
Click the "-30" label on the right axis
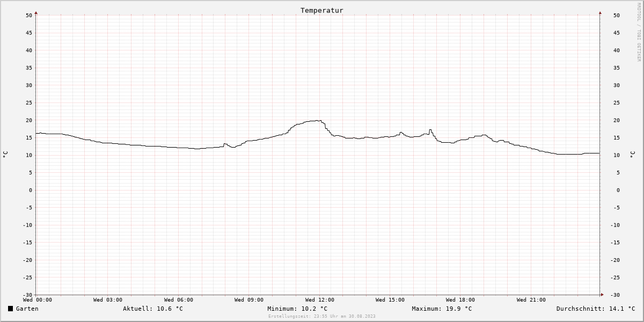(615, 295)
